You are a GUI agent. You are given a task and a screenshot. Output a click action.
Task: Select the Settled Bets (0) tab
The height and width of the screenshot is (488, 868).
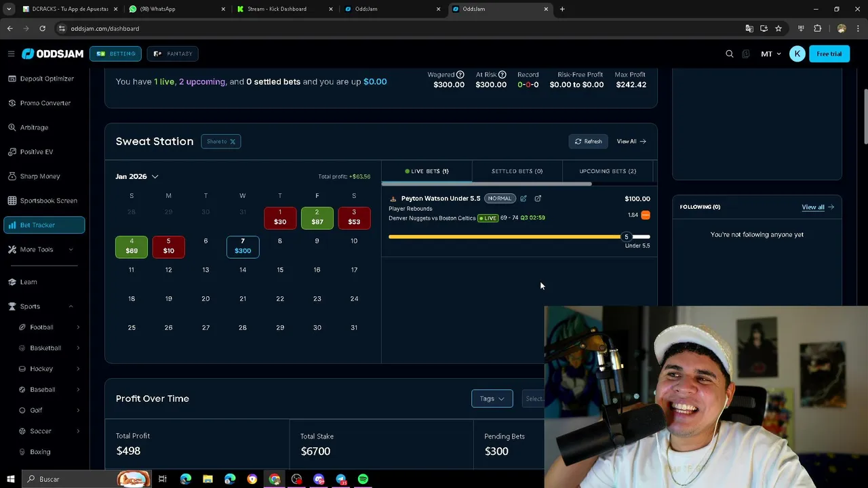(x=517, y=171)
